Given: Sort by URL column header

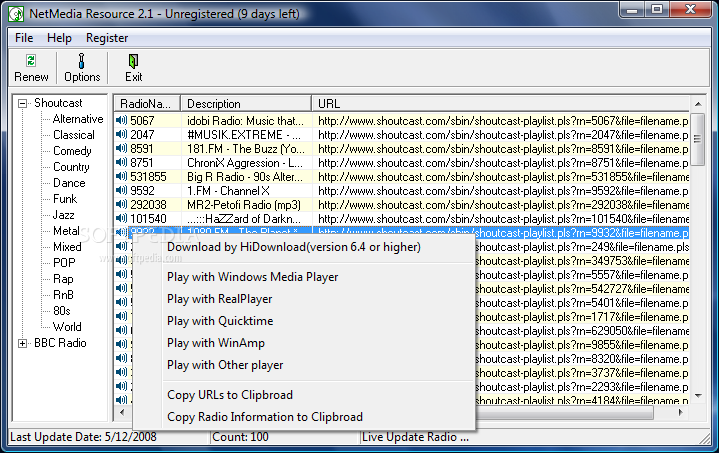Looking at the screenshot, I should point(500,104).
